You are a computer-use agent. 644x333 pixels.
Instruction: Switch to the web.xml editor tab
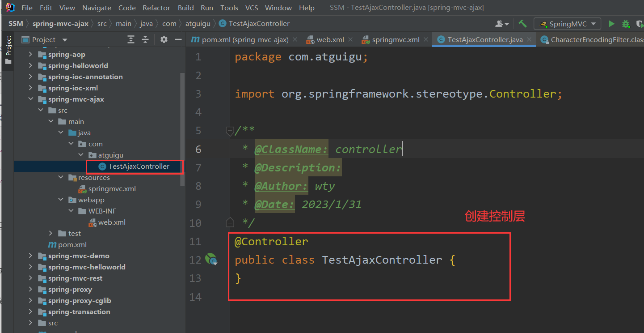330,39
